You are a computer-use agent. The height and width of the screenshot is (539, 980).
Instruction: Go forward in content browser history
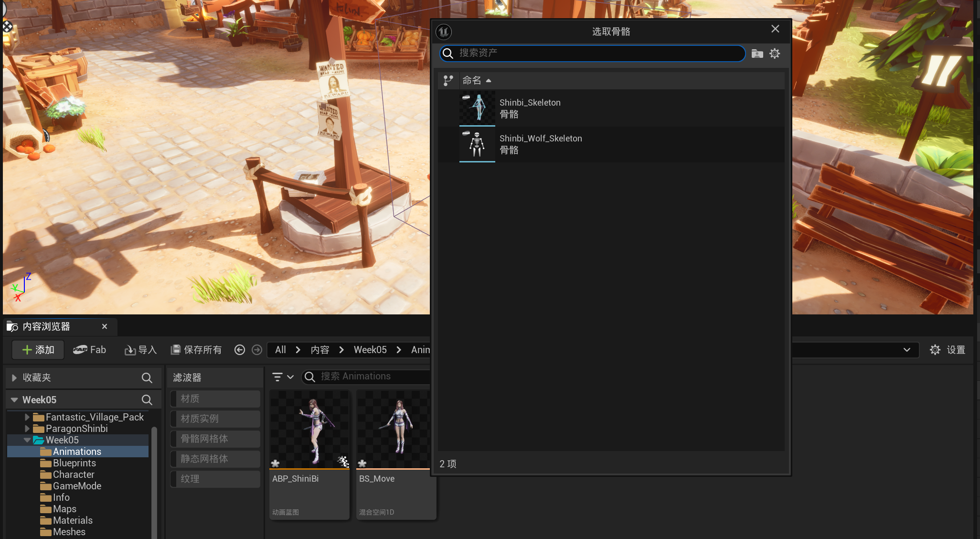coord(257,350)
